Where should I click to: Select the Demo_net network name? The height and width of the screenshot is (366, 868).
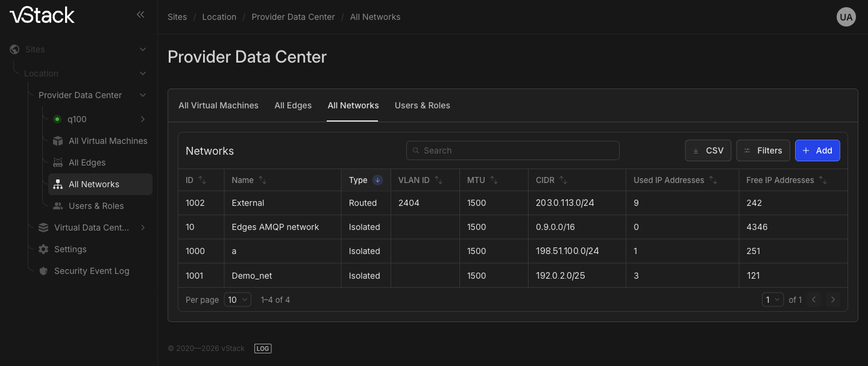click(252, 276)
